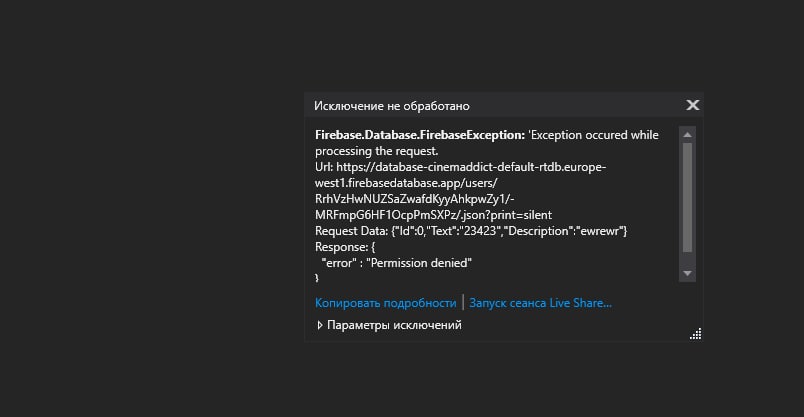The image size is (804, 417).
Task: Click the Response: { line
Action: click(345, 247)
